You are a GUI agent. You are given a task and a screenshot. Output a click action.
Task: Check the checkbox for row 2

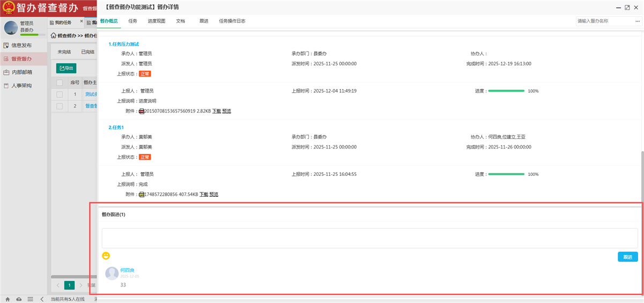(60, 106)
